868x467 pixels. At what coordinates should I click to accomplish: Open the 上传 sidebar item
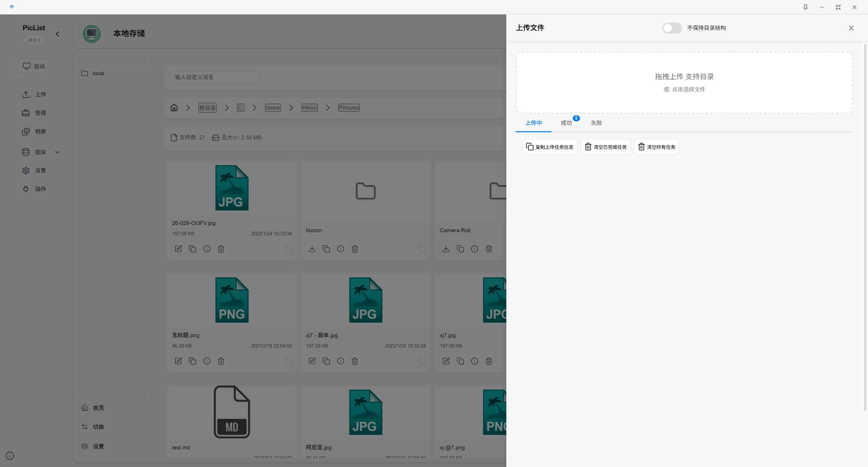click(34, 95)
